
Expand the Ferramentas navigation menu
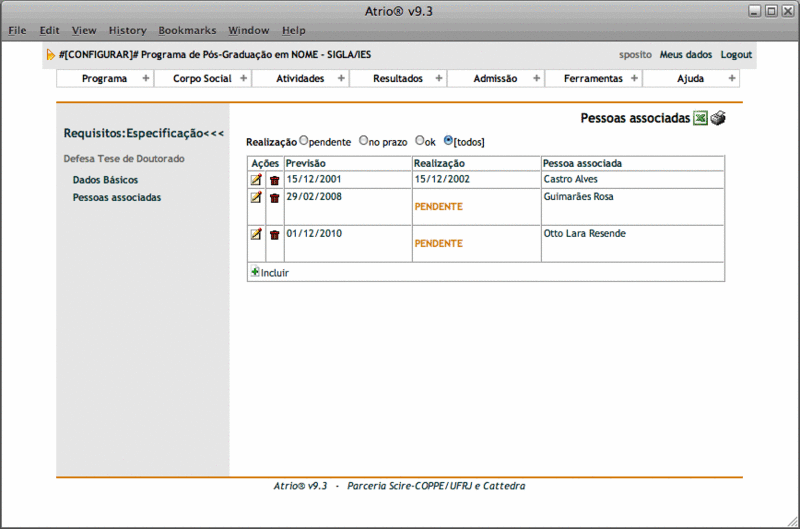593,78
